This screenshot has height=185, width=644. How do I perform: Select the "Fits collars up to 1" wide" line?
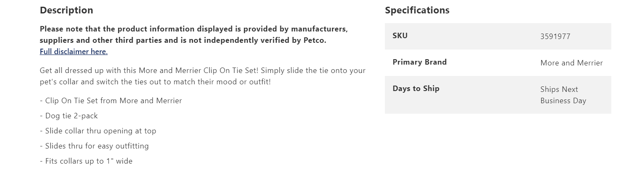89,161
